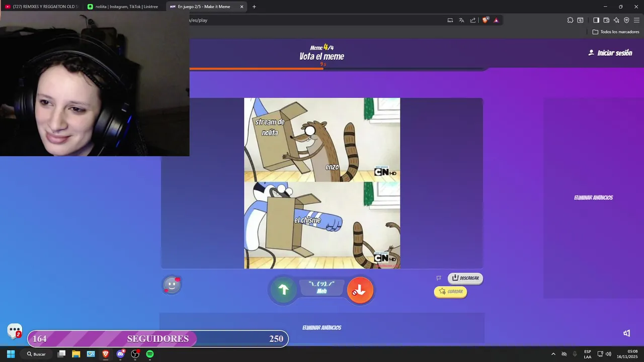Viewport: 644px width, 362px height.
Task: Click the share page icon
Action: pyautogui.click(x=473, y=20)
